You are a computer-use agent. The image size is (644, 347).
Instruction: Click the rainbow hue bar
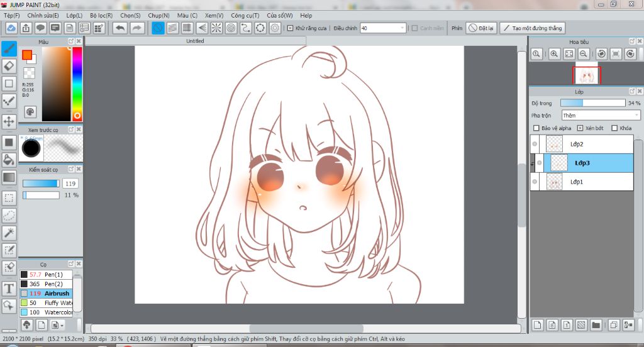77,84
